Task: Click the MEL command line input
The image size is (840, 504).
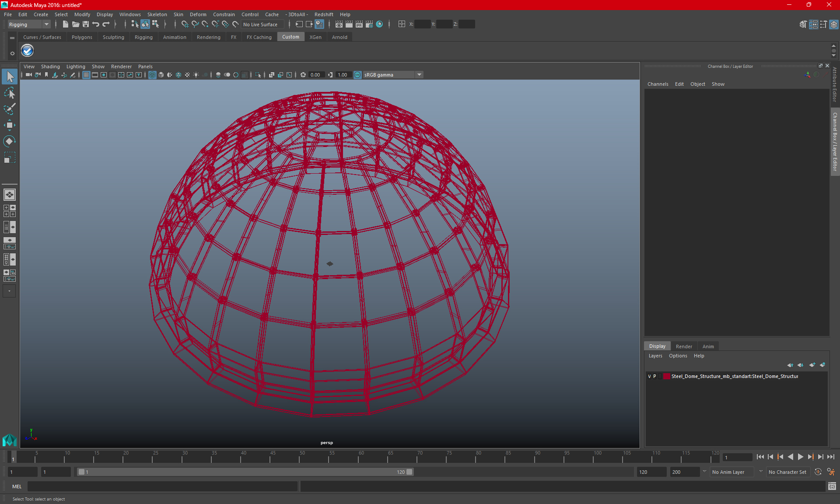Action: 162,486
